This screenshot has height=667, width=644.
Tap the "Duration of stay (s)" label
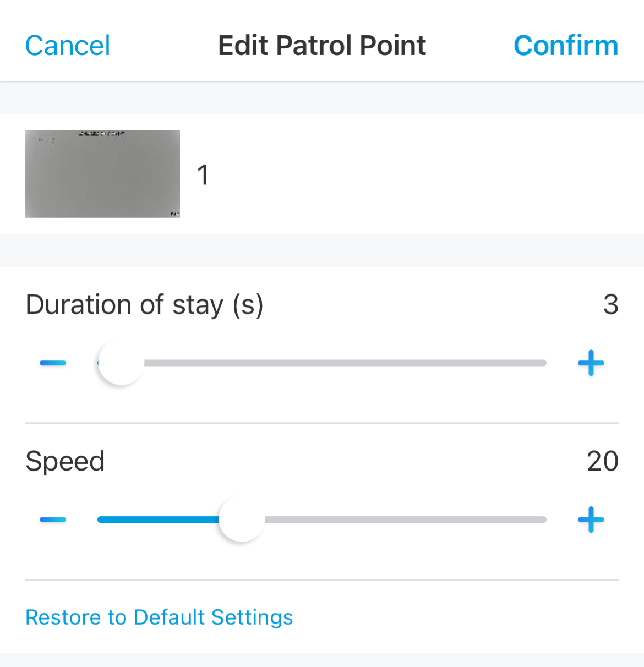pyautogui.click(x=145, y=305)
